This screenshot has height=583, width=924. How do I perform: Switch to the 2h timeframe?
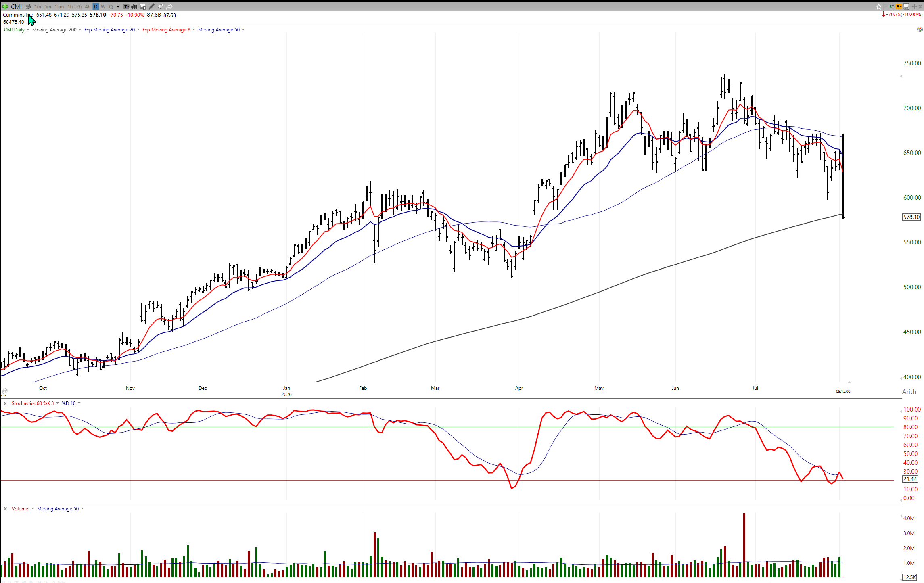click(x=79, y=6)
